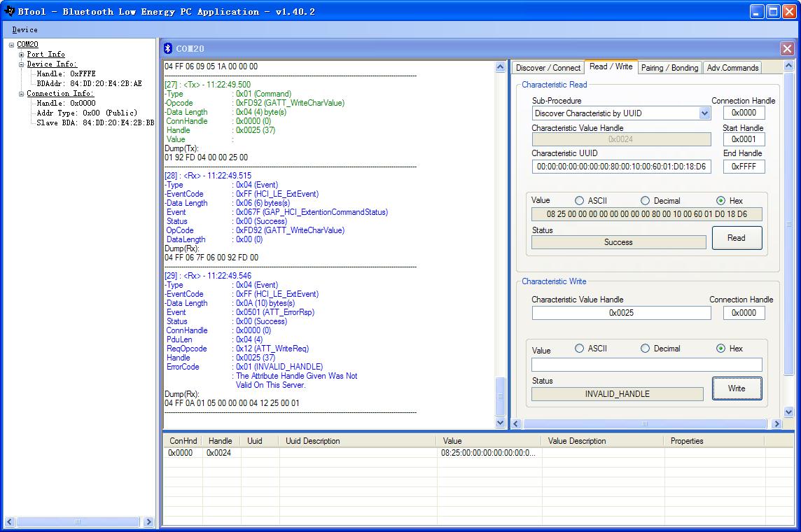Click the Value column header
Image resolution: width=801 pixels, height=532 pixels.
tap(489, 440)
